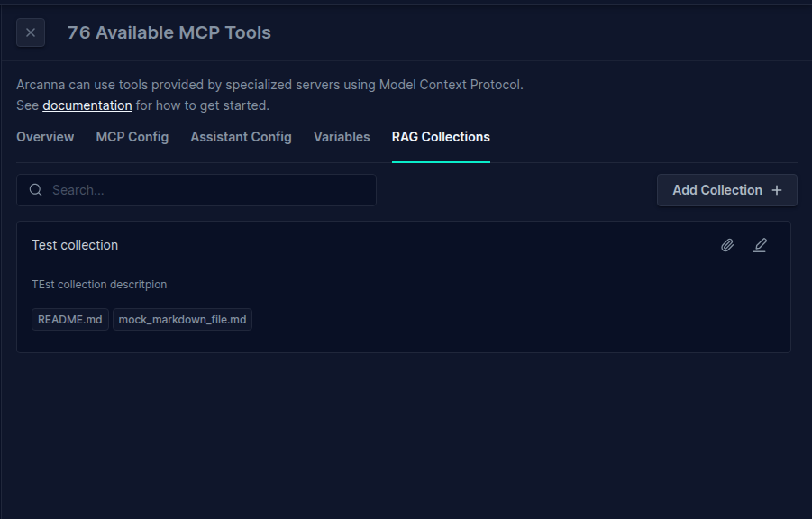Select the README.md file tag
This screenshot has width=812, height=519.
pyautogui.click(x=70, y=320)
